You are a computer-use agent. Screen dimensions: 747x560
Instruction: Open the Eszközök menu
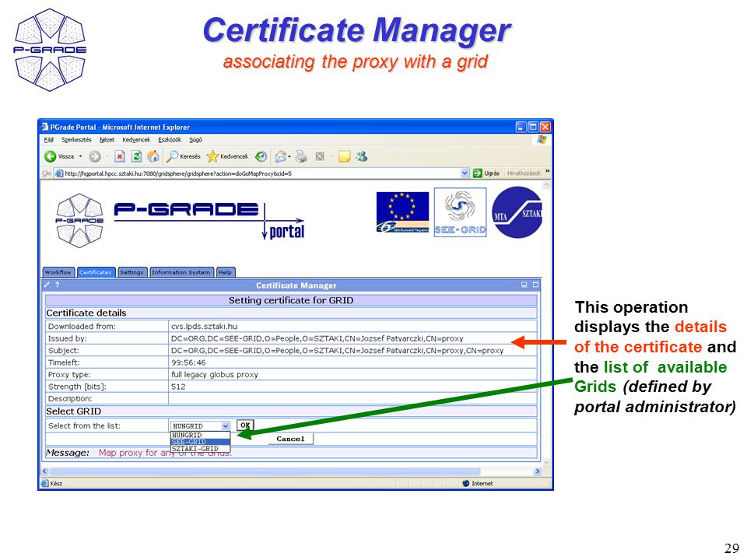(x=170, y=139)
